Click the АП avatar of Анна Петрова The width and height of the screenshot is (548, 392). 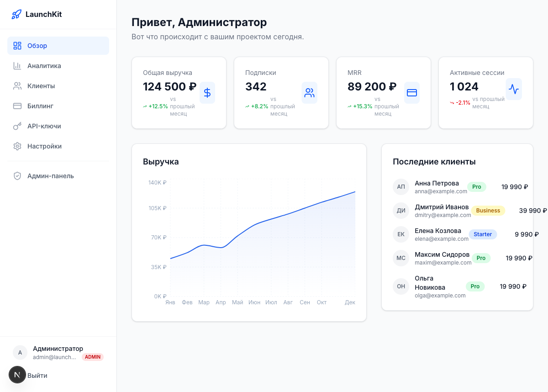[400, 187]
